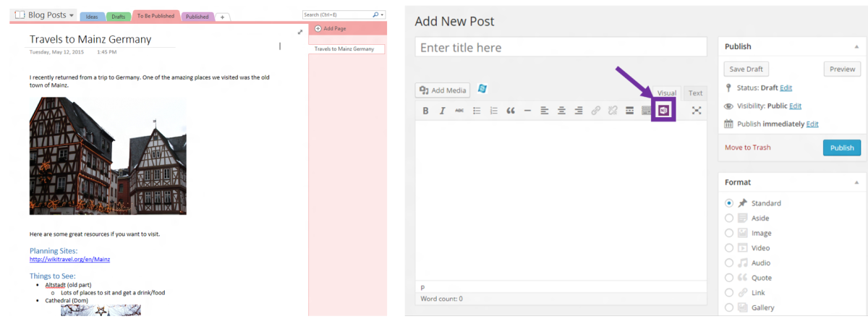Insert a blockquote using the quote icon
The height and width of the screenshot is (319, 868).
point(511,111)
